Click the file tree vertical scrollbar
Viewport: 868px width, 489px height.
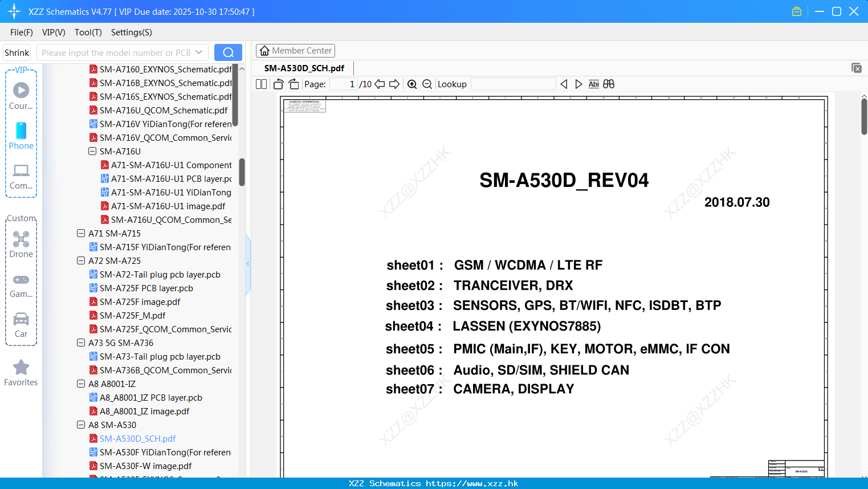[242, 172]
